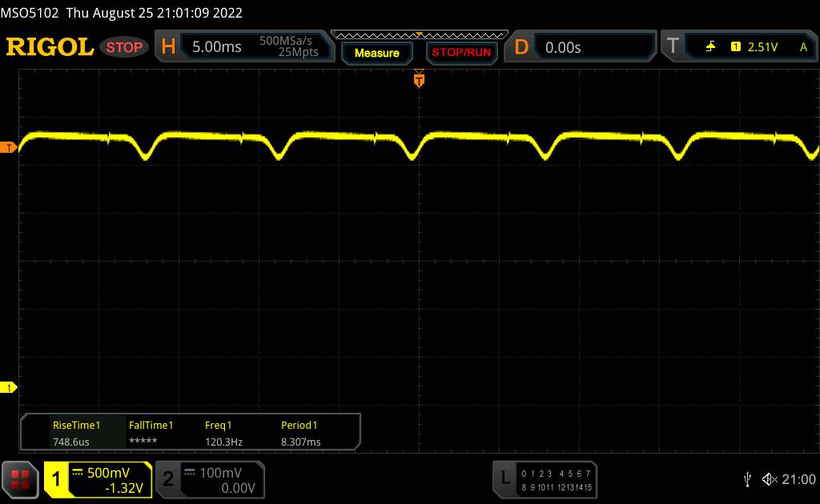Screen dimensions: 820x504
Task: Open horizontal timebase H icon
Action: 168,46
